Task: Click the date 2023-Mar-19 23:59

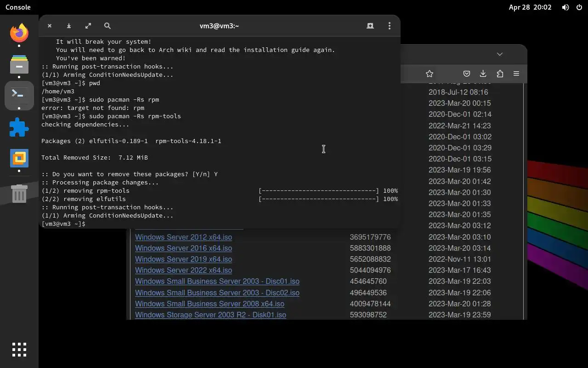Action: [459, 315]
